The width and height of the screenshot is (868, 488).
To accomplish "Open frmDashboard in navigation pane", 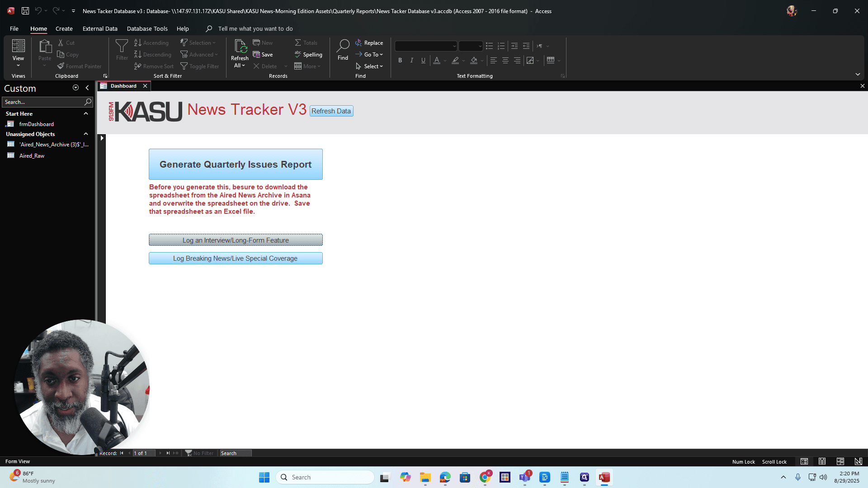I will [36, 124].
